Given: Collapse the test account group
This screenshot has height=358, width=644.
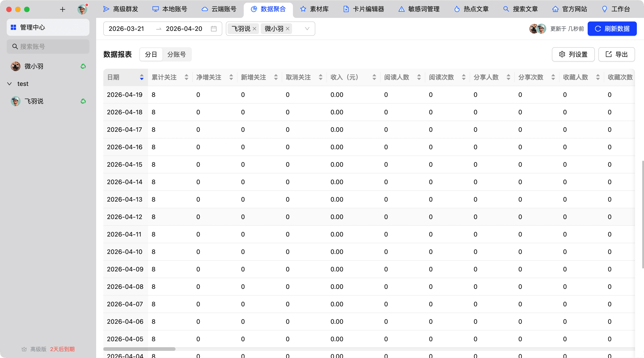Looking at the screenshot, I should 9,84.
